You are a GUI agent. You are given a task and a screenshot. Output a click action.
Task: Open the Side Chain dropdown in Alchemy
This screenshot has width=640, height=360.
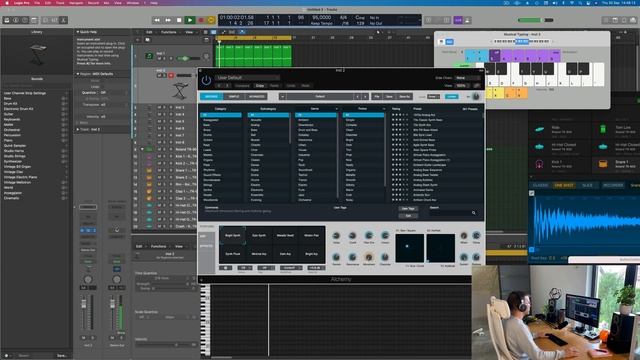point(467,78)
